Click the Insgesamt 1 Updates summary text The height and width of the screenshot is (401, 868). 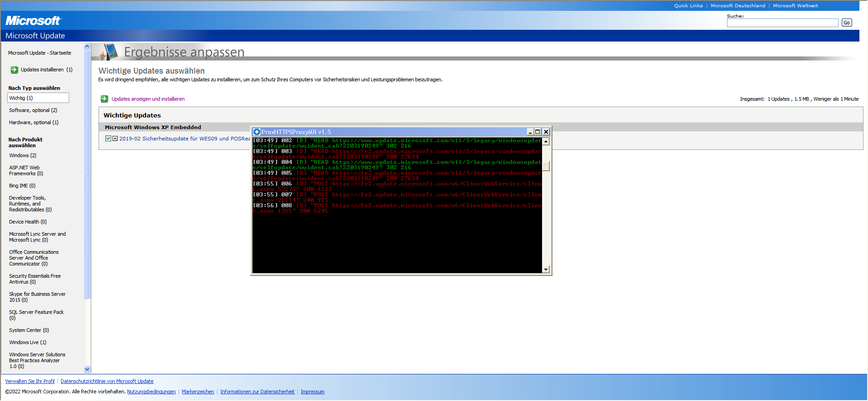(799, 99)
